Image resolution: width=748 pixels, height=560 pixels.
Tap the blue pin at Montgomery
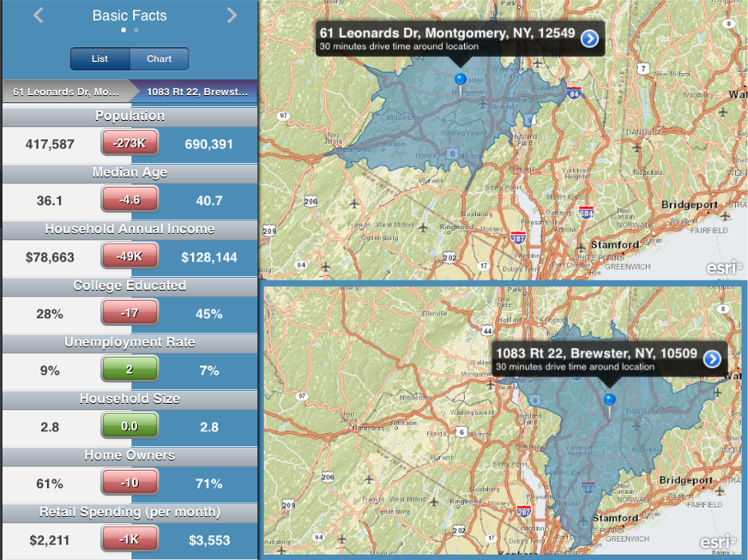tap(460, 80)
